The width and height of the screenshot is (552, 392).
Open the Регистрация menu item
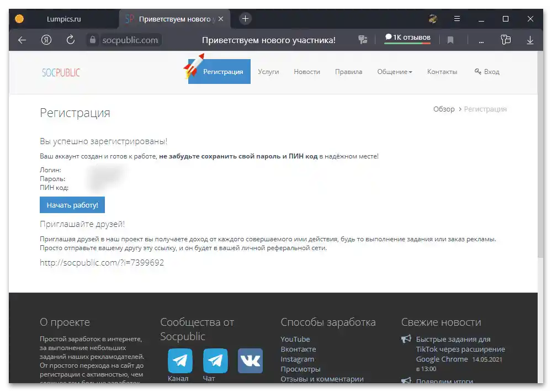coord(219,71)
